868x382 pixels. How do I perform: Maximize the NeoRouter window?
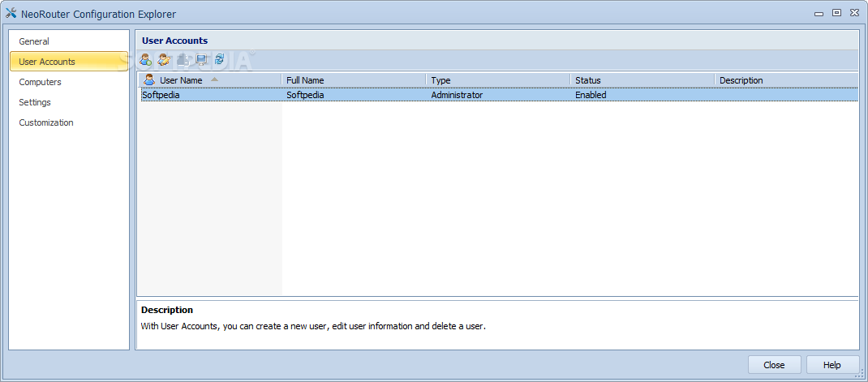(x=837, y=13)
